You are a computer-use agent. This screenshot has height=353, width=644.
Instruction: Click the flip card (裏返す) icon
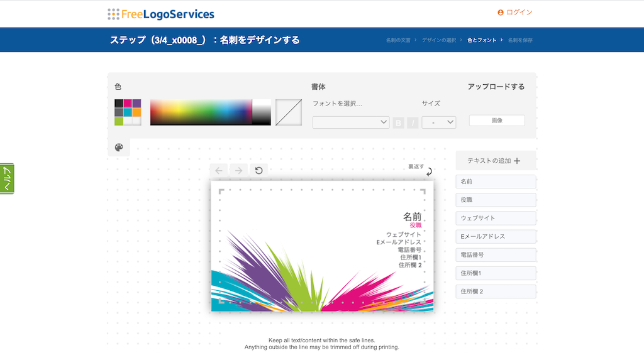pos(428,171)
